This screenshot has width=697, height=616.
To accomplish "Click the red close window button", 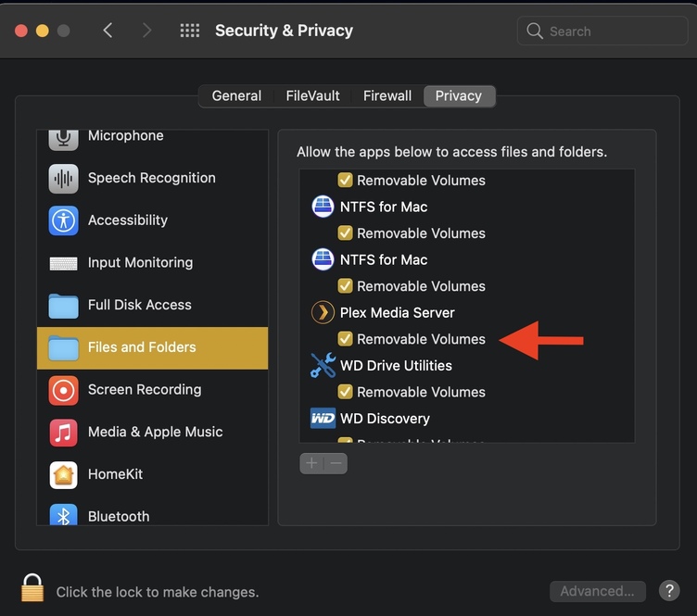I will click(21, 31).
